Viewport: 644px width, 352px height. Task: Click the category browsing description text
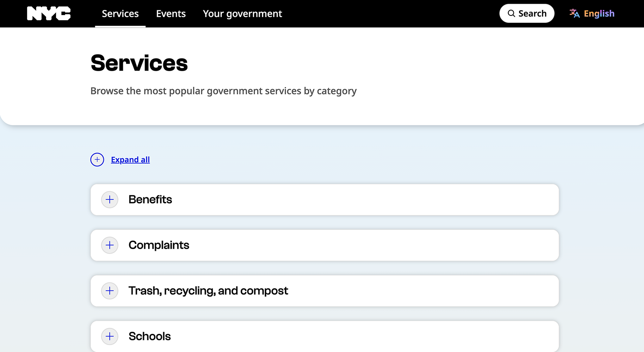coord(223,91)
